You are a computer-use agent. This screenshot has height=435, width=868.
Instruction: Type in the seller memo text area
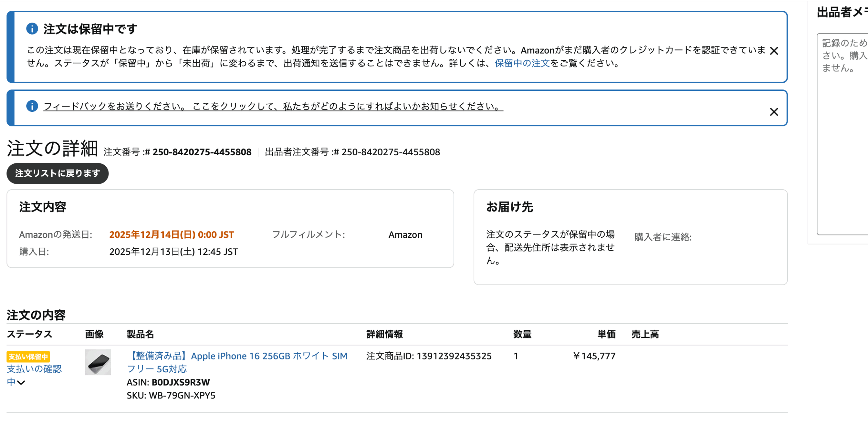[843, 136]
